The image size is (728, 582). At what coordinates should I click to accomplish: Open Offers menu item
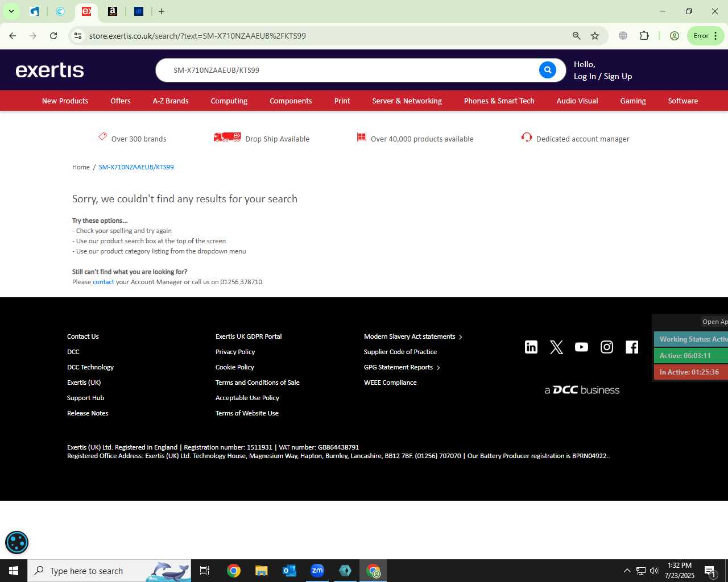pyautogui.click(x=121, y=101)
